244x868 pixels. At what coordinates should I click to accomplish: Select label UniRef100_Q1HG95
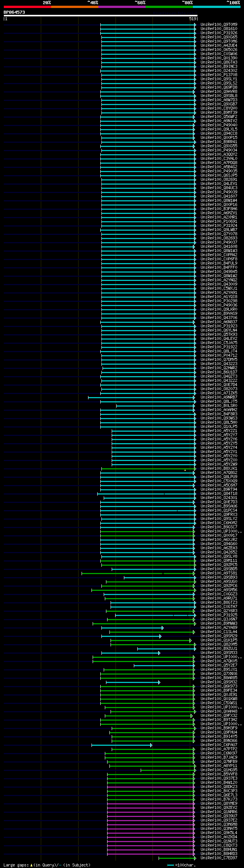pyautogui.click(x=219, y=770)
